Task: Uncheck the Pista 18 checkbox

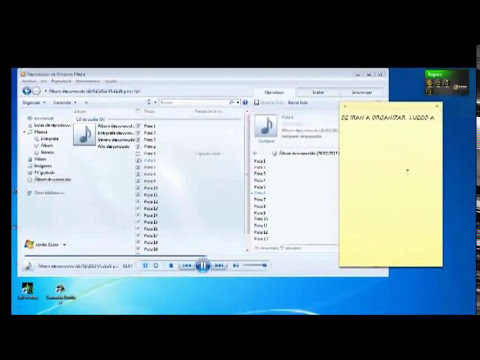Action: [x=138, y=242]
